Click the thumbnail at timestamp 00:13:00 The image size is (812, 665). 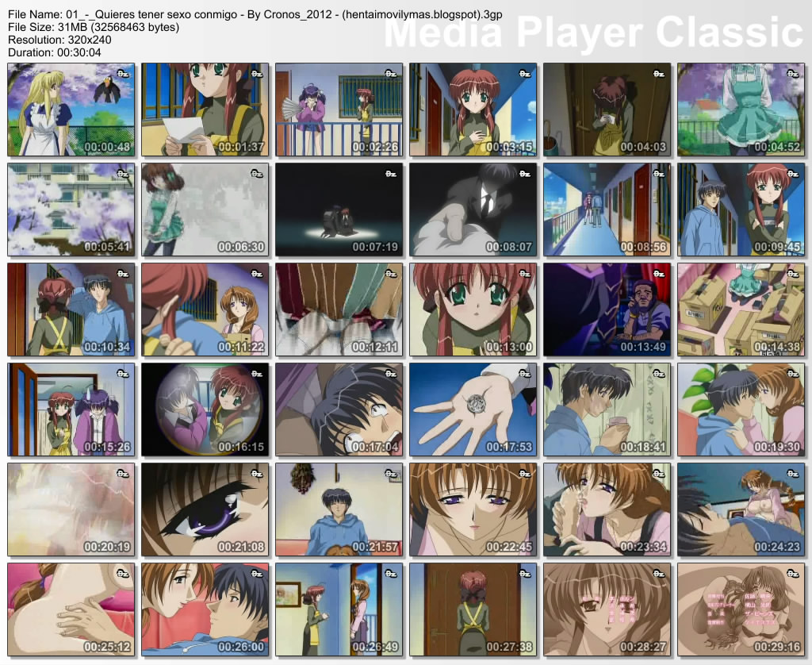473,309
